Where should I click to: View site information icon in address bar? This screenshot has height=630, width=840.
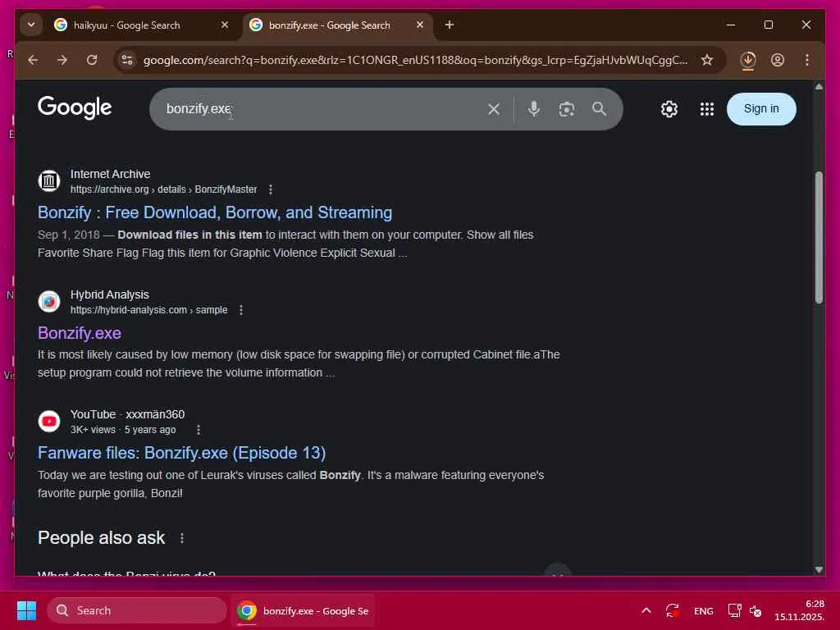click(127, 60)
